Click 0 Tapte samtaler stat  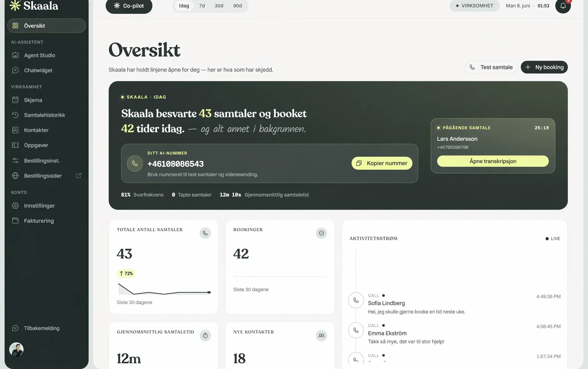click(x=192, y=195)
